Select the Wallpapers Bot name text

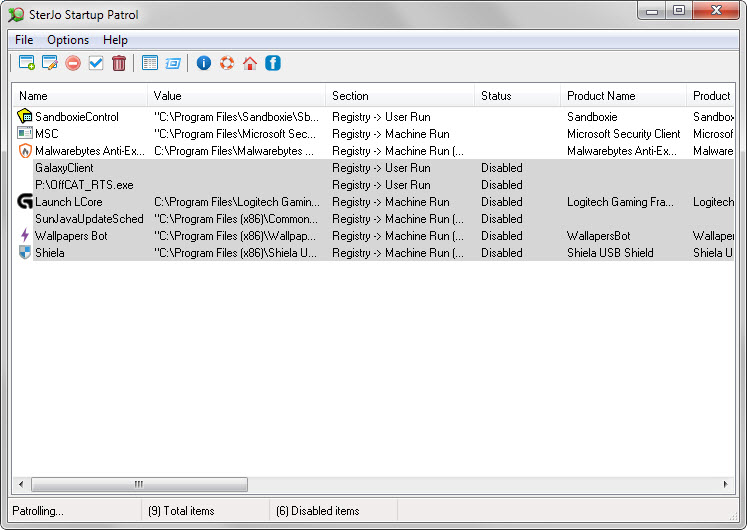[x=71, y=236]
